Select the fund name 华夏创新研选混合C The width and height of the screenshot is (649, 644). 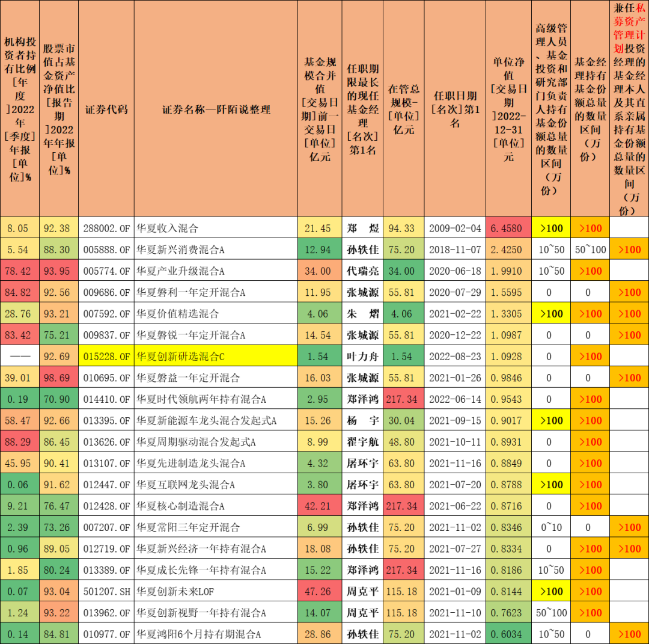coord(180,356)
